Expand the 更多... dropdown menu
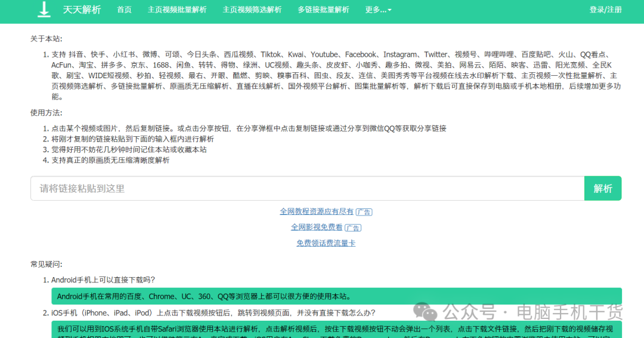Viewport: 644px width, 338px height. (378, 10)
